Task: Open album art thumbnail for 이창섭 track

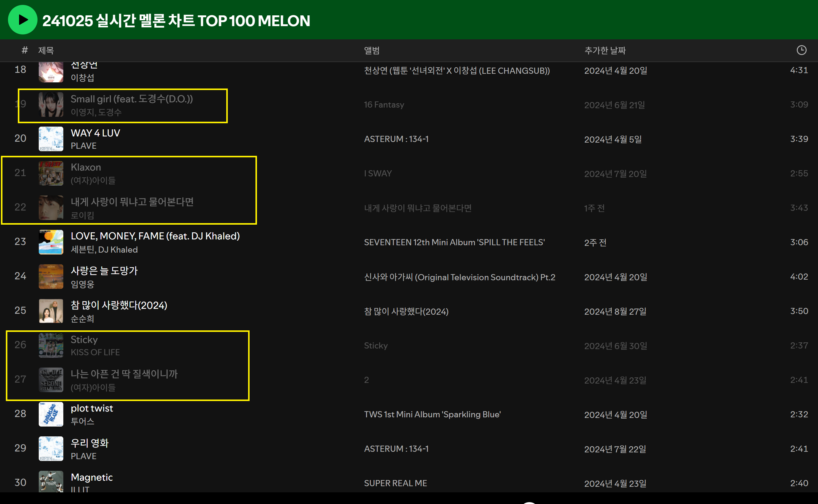Action: 51,72
